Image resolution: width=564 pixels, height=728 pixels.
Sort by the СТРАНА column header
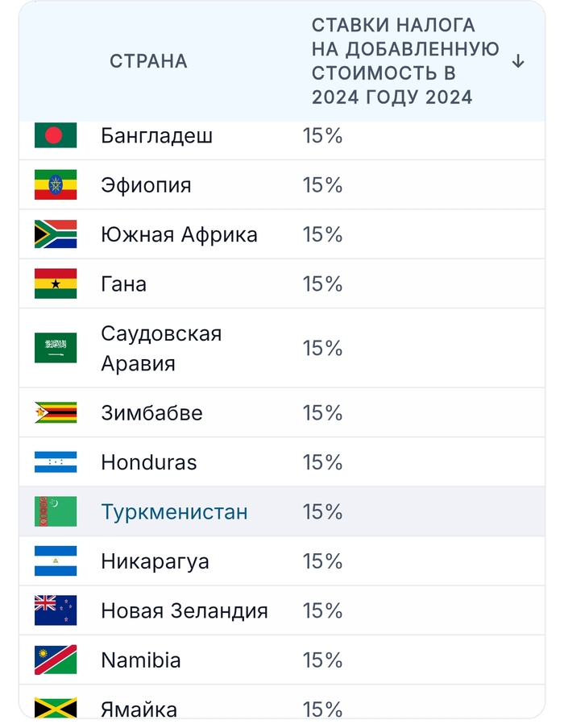[148, 61]
